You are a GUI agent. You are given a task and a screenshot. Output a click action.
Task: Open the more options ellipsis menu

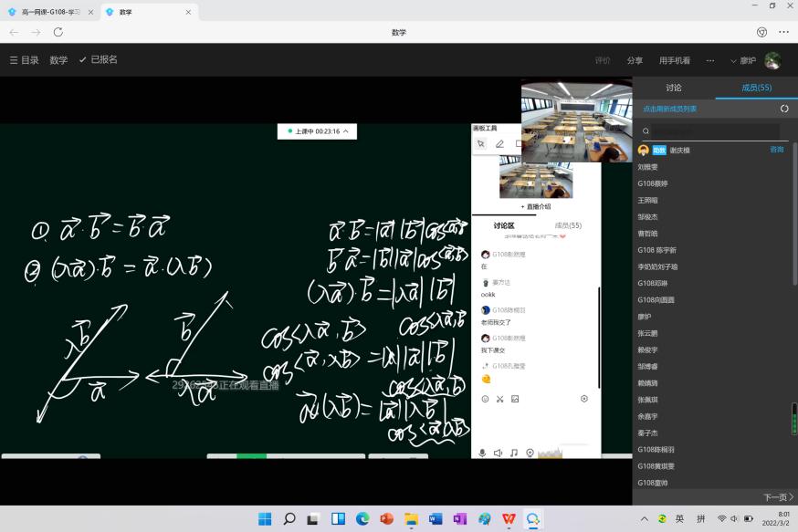[x=709, y=60]
